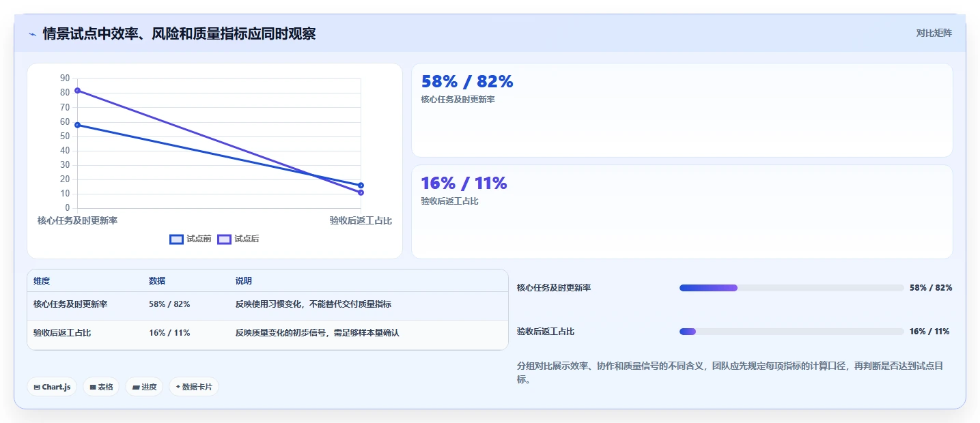This screenshot has height=423, width=980.
Task: Click the 试点前 data point at 16
Action: point(361,186)
